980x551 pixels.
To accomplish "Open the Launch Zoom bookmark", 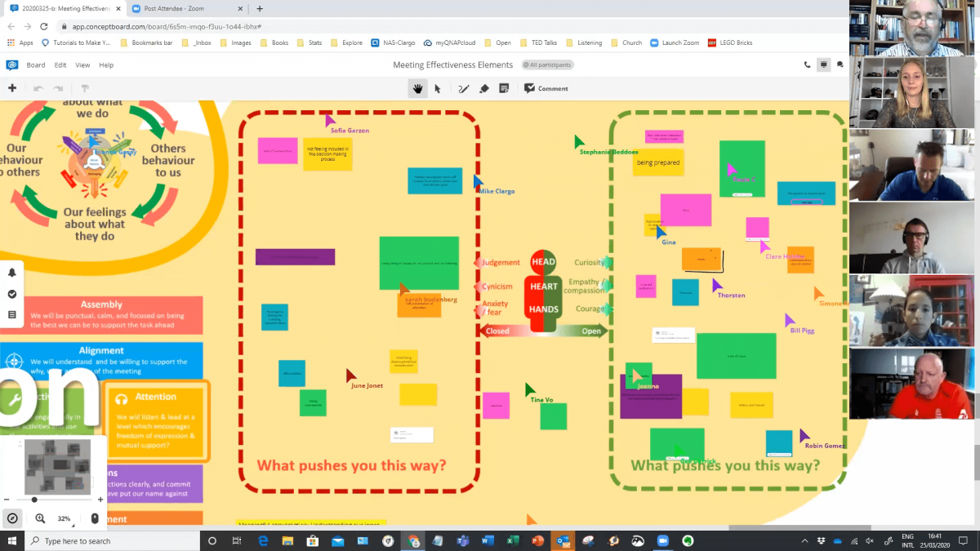I will click(675, 42).
